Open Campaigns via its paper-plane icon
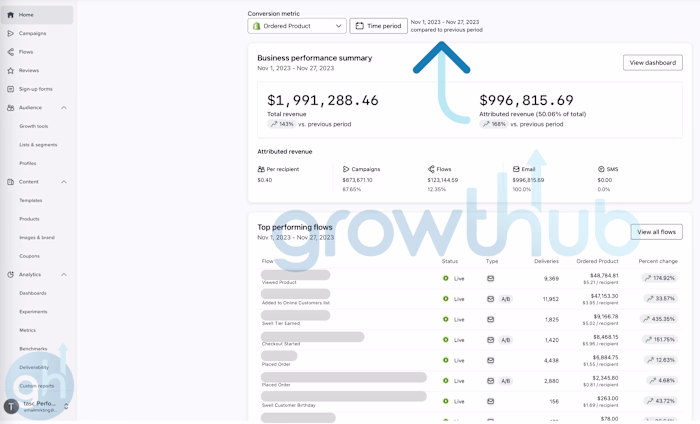 click(x=10, y=33)
